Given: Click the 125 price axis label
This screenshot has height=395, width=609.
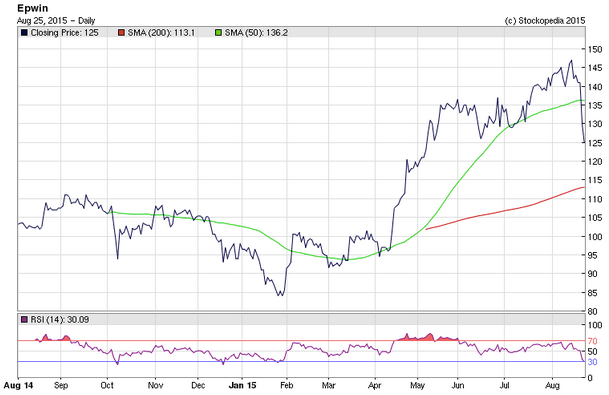Looking at the screenshot, I should [595, 143].
